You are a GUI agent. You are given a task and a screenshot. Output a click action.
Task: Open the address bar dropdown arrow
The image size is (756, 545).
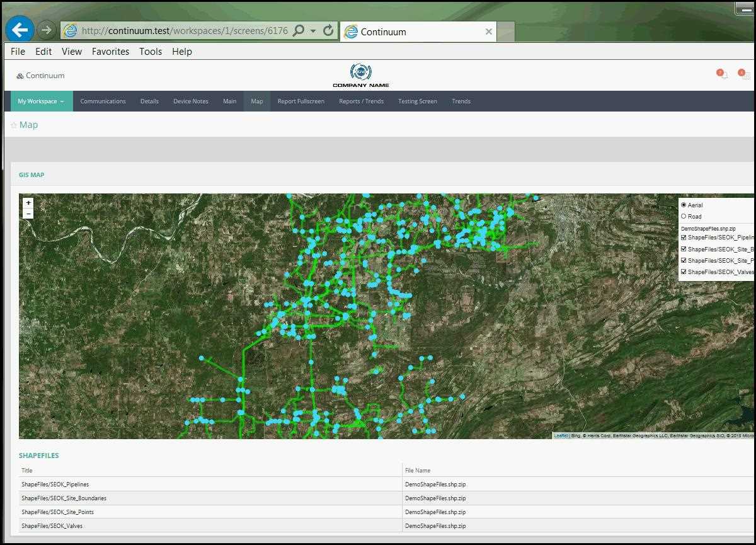tap(313, 31)
